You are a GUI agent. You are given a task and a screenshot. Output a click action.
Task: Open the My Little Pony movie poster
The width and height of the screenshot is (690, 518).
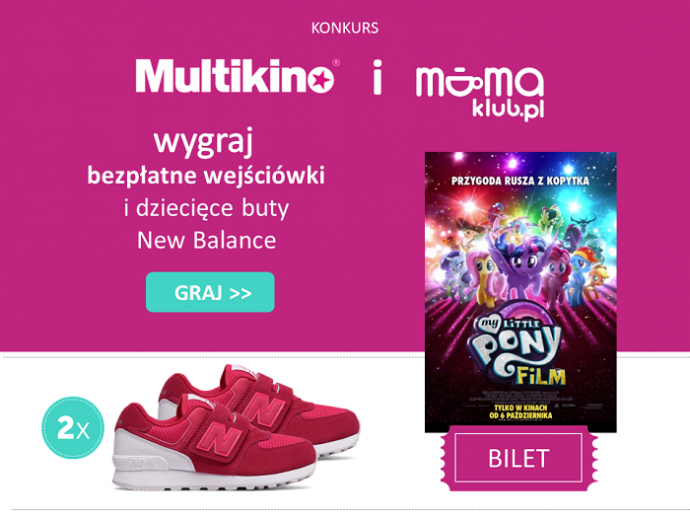tap(521, 292)
